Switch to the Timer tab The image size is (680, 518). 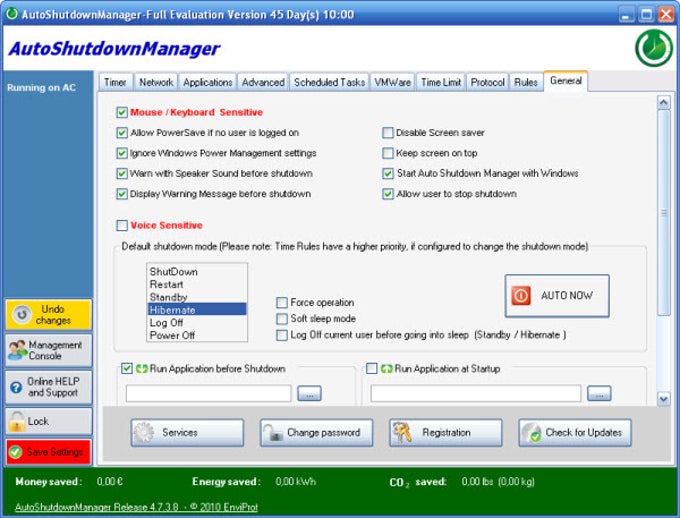point(115,82)
